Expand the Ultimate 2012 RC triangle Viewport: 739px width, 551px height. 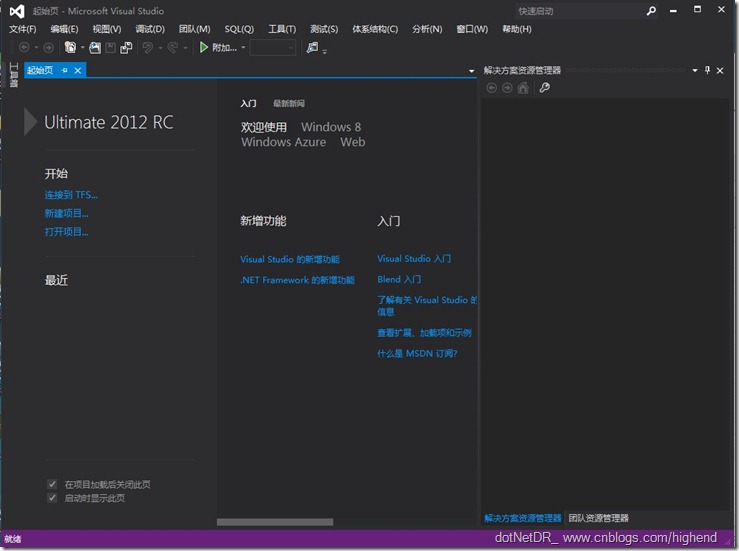point(30,122)
